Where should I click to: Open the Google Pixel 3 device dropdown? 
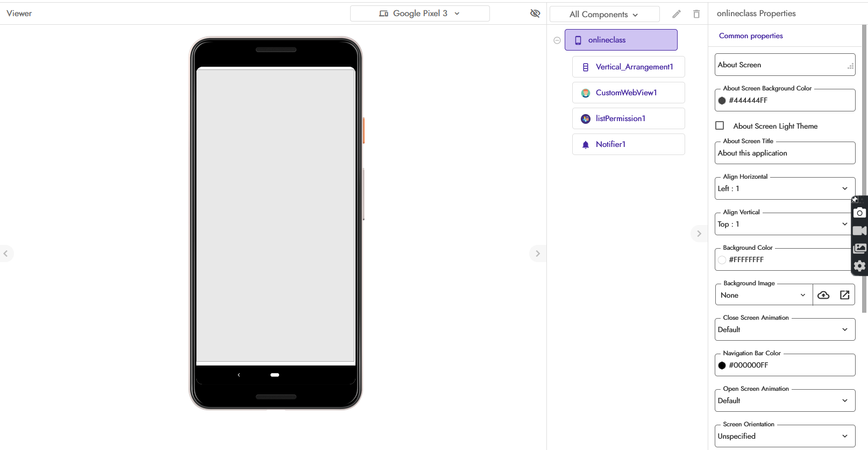click(x=419, y=13)
